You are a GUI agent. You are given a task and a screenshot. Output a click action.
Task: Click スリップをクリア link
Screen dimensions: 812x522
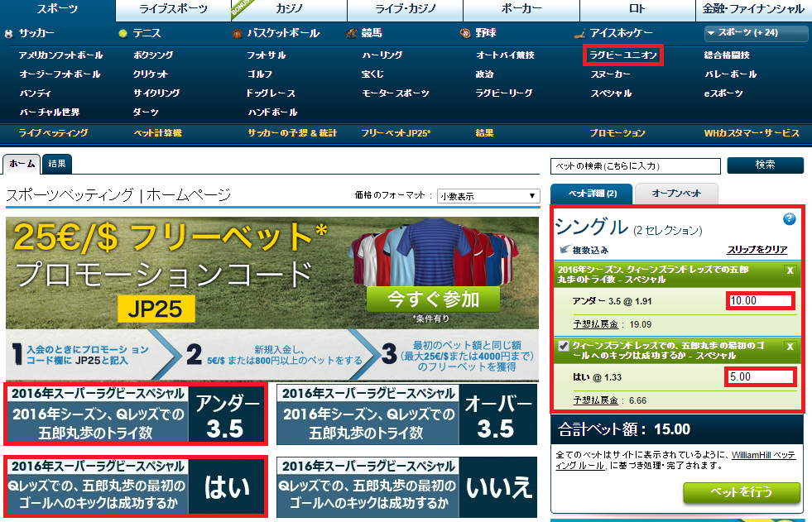click(757, 250)
